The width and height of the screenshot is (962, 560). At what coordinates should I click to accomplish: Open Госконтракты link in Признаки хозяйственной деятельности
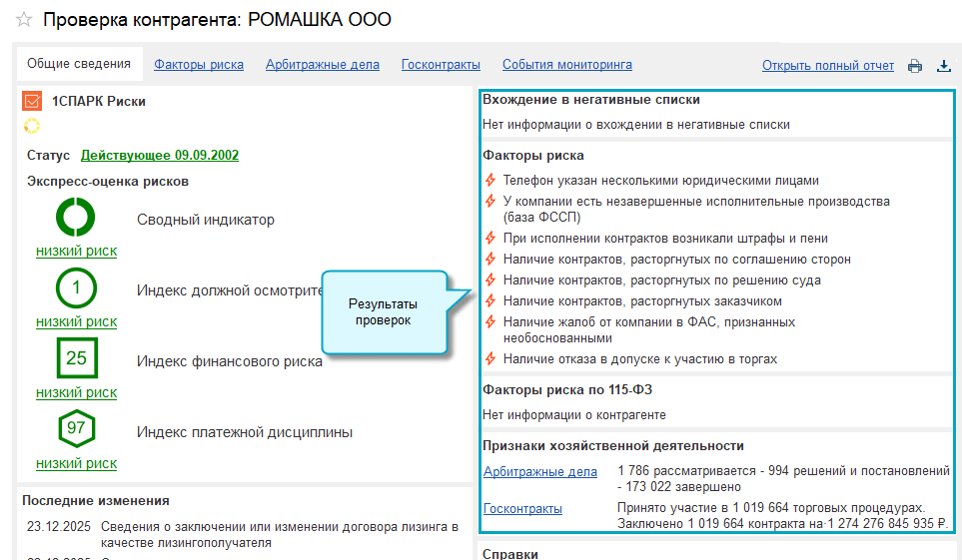pyautogui.click(x=522, y=508)
